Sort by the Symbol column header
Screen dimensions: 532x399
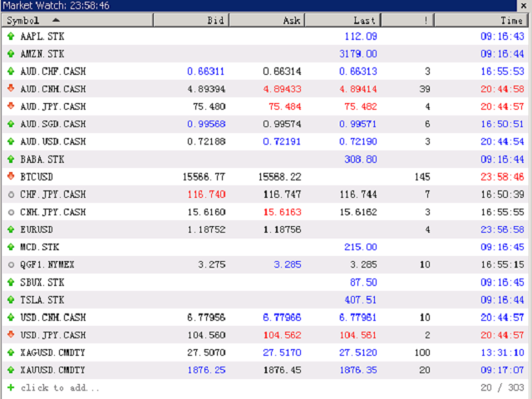click(77, 20)
